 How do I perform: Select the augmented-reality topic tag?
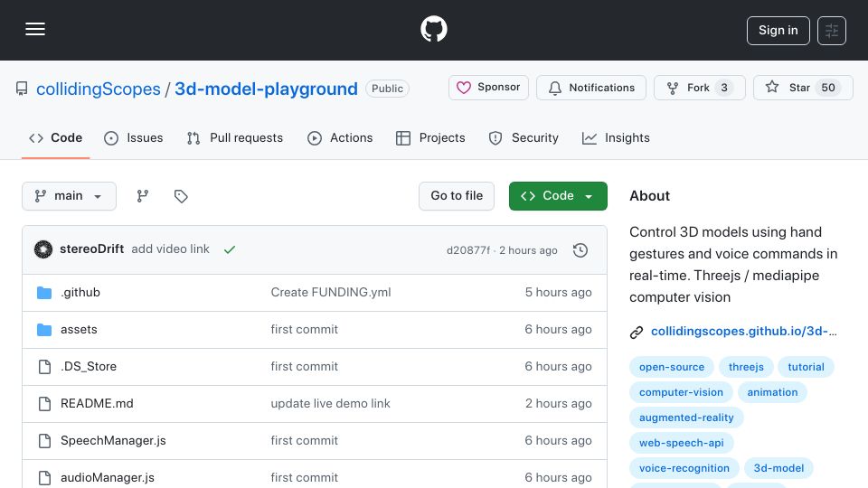tap(686, 418)
